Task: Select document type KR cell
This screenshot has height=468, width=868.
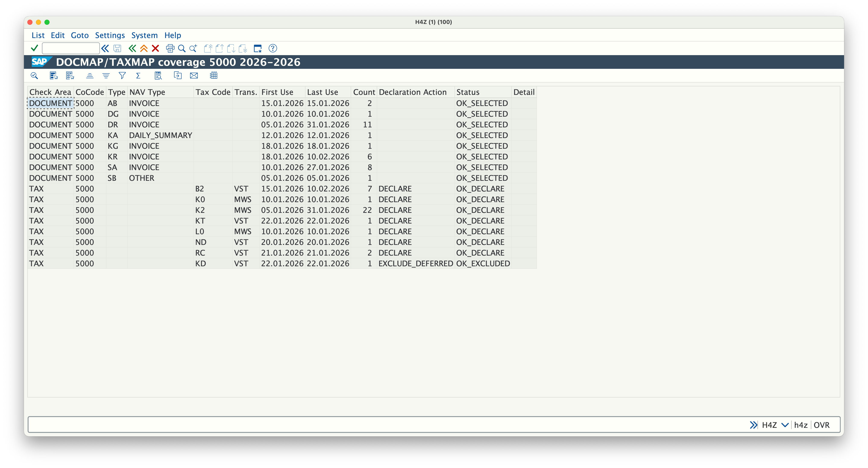Action: coord(117,157)
